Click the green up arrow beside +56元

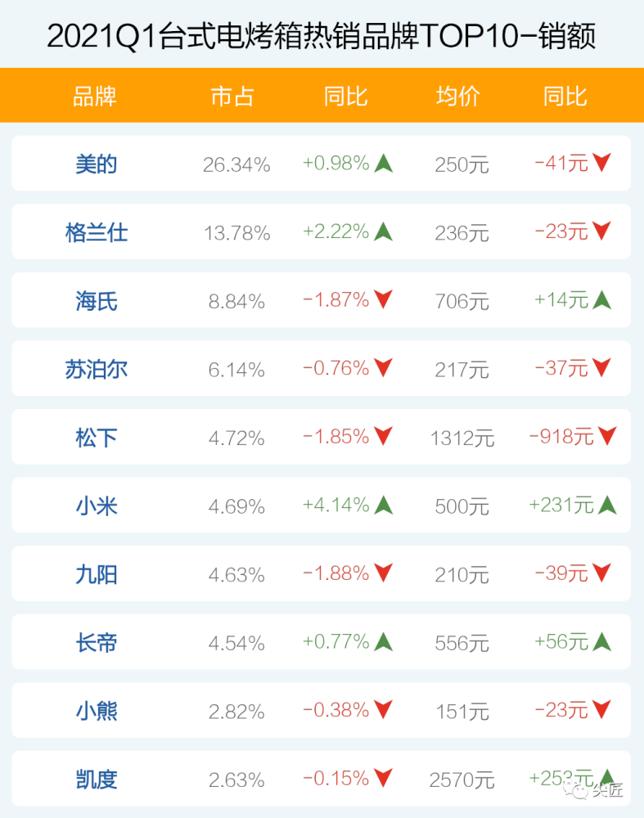pyautogui.click(x=601, y=642)
